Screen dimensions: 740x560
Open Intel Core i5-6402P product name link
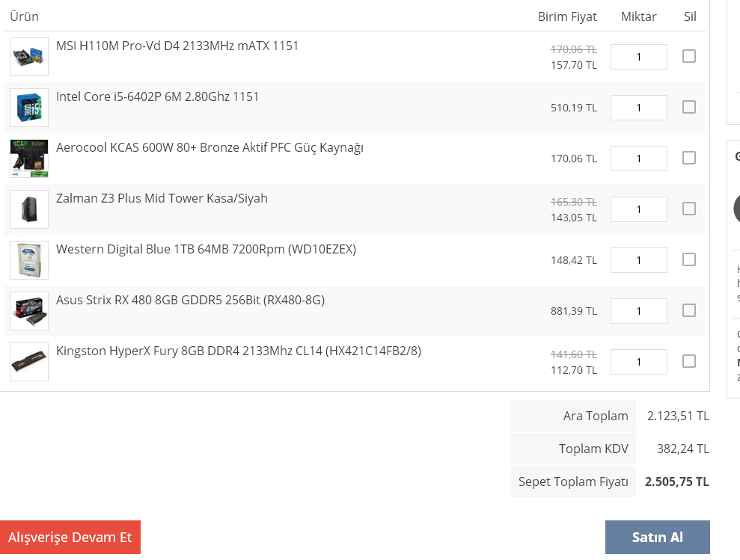[x=157, y=97]
